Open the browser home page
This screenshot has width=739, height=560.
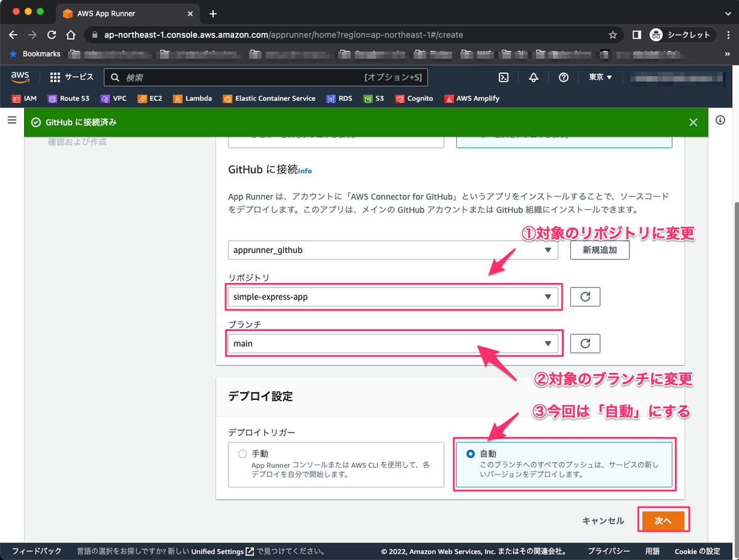point(71,34)
